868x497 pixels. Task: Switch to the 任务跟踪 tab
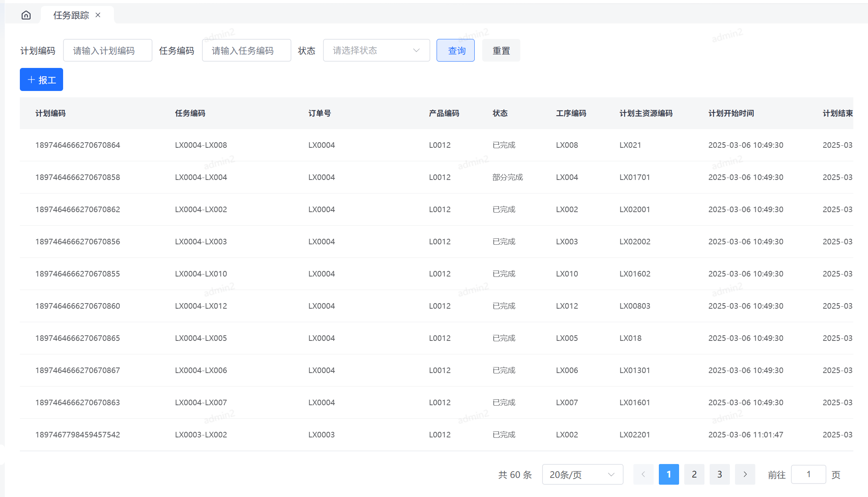pyautogui.click(x=71, y=15)
